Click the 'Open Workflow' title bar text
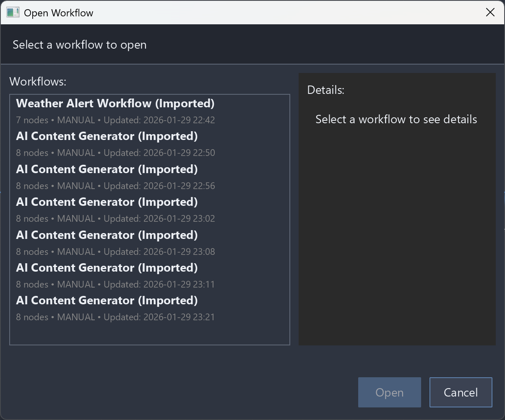505x420 pixels. [59, 13]
